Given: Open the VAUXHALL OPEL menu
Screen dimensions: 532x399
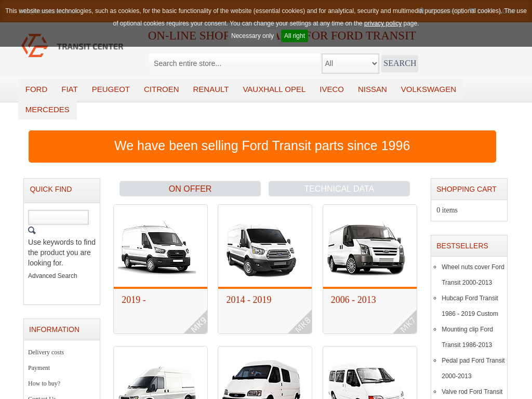Looking at the screenshot, I should [274, 89].
